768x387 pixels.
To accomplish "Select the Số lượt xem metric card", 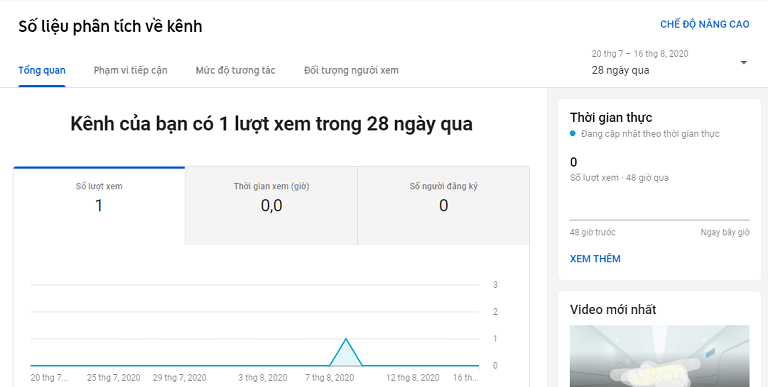I will point(99,206).
